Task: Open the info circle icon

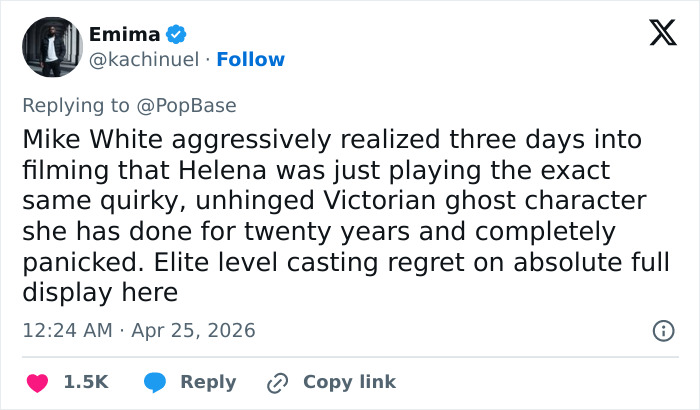Action: click(x=662, y=330)
